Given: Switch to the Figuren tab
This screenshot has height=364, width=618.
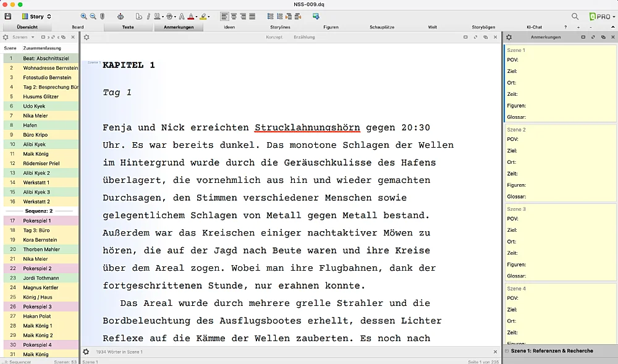Looking at the screenshot, I should (331, 27).
